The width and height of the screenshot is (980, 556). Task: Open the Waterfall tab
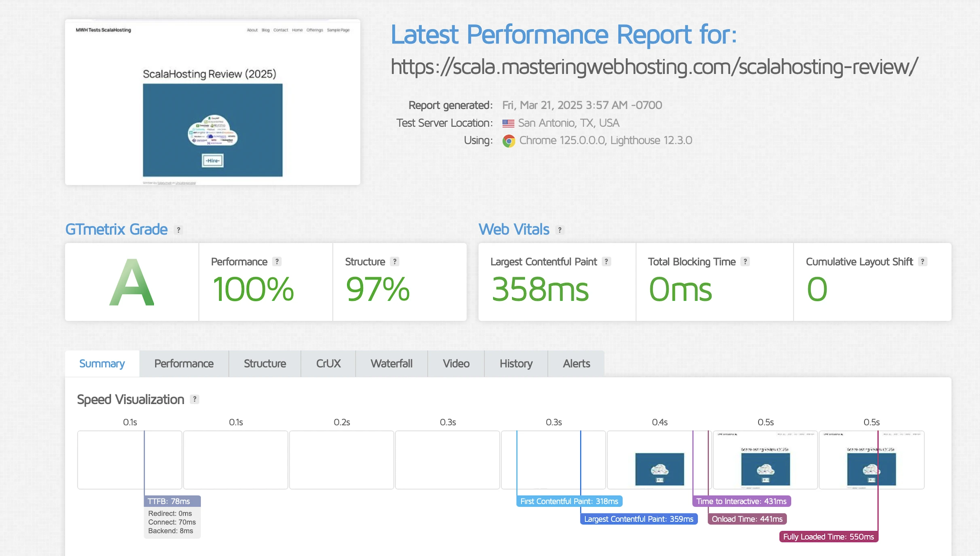(x=391, y=363)
